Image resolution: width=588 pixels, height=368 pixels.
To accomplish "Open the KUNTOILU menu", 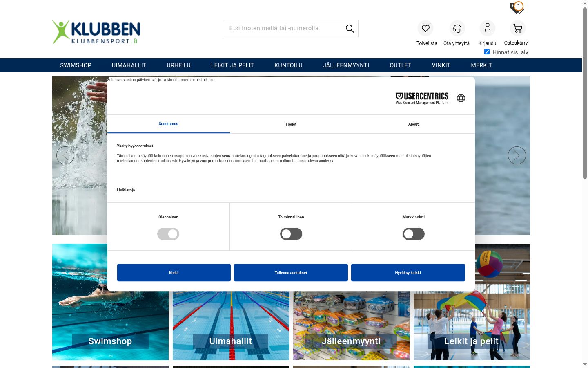I will (x=288, y=65).
